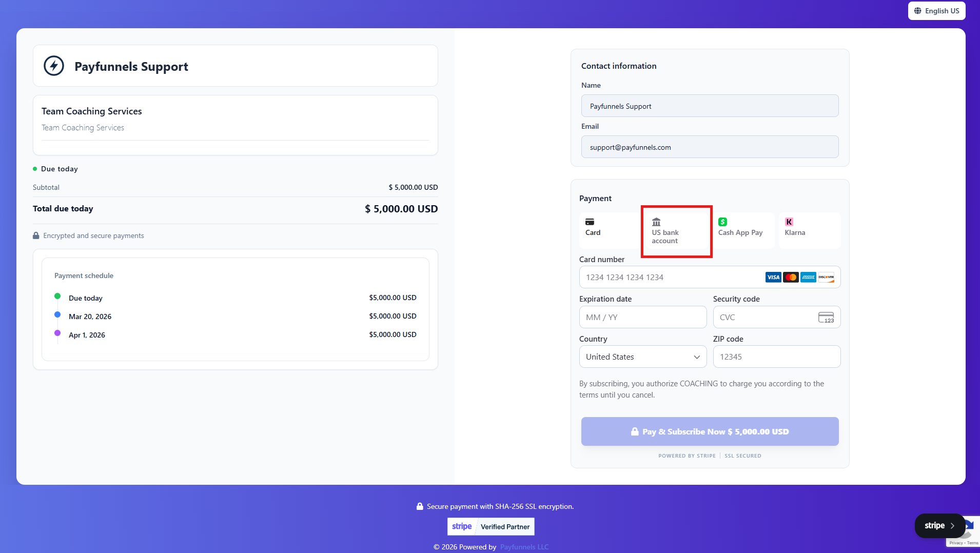Click the padlock icon beside Secure payment text
Viewport: 980px width, 553px height.
click(420, 506)
